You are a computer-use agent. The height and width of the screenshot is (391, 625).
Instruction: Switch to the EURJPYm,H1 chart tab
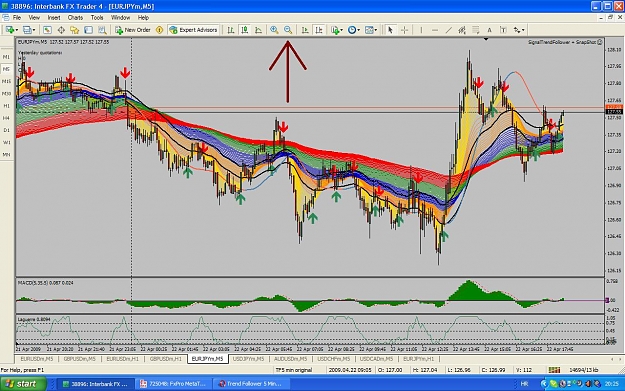[419, 359]
